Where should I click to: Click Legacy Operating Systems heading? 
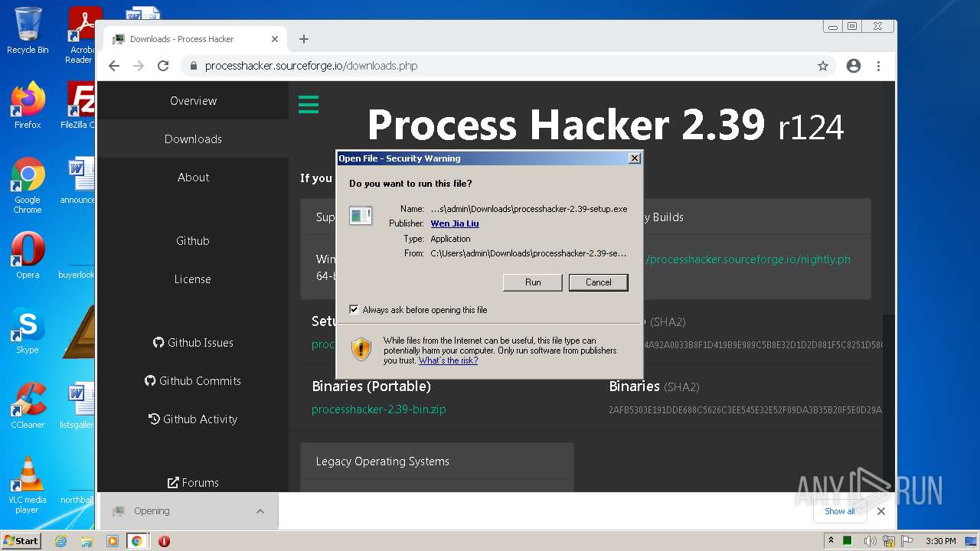(x=383, y=461)
